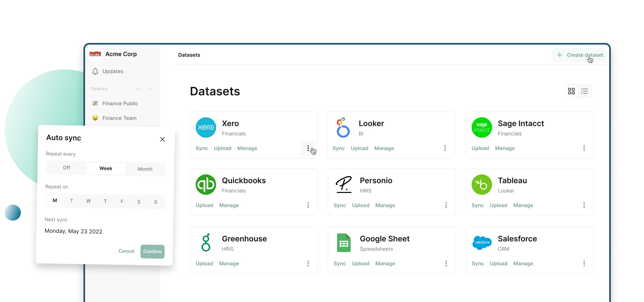644x302 pixels.
Task: Manage the Looker dataset
Action: pos(384,148)
